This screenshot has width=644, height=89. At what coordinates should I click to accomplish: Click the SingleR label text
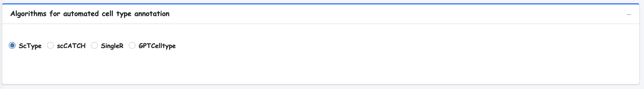(112, 46)
